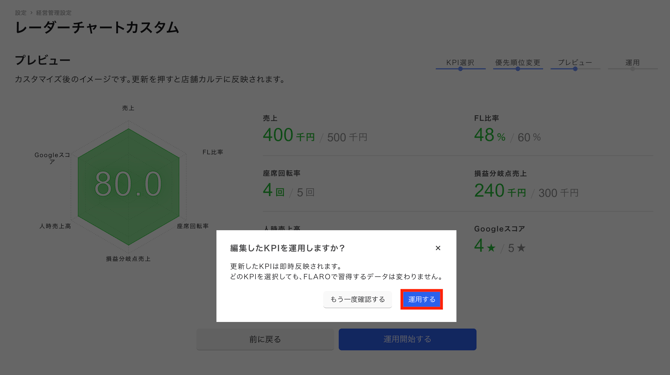The width and height of the screenshot is (670, 375).
Task: Click the gray star icon beside 5
Action: click(521, 248)
